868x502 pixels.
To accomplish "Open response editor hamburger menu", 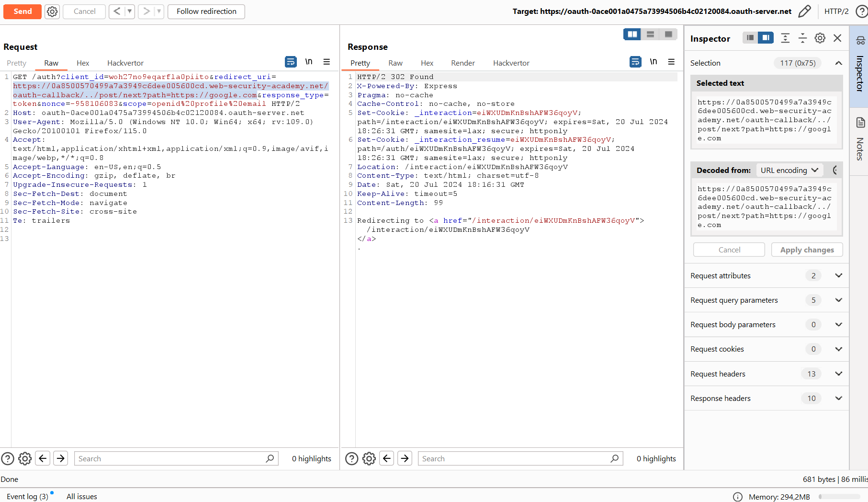I will pos(672,62).
